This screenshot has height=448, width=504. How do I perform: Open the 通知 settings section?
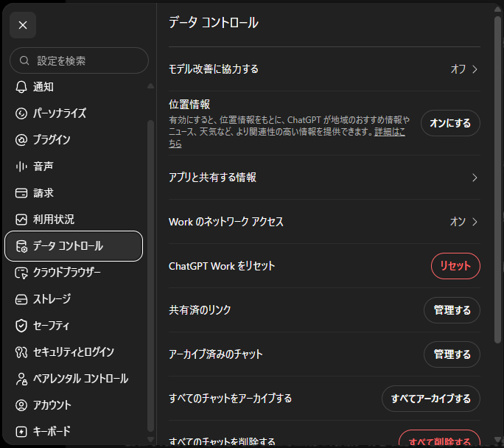pos(74,87)
